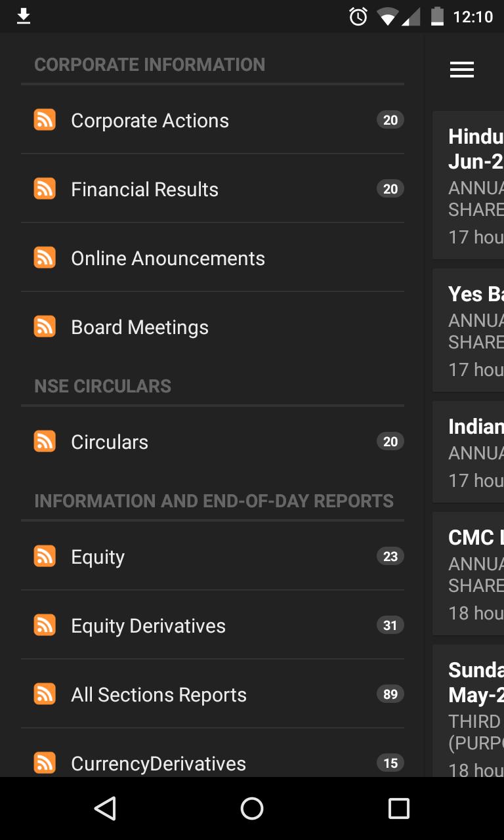The image size is (504, 840).
Task: Tap RSS icon beside All Sections Reports
Action: 45,694
